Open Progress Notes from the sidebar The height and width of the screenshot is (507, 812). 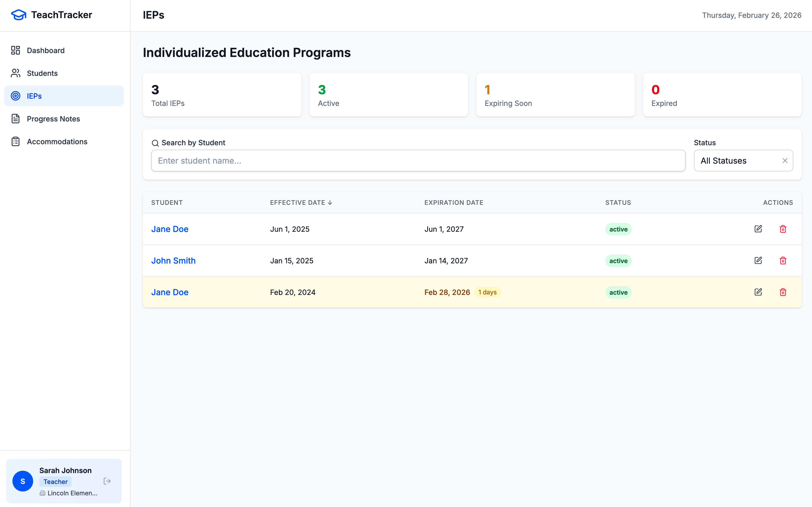coord(53,119)
